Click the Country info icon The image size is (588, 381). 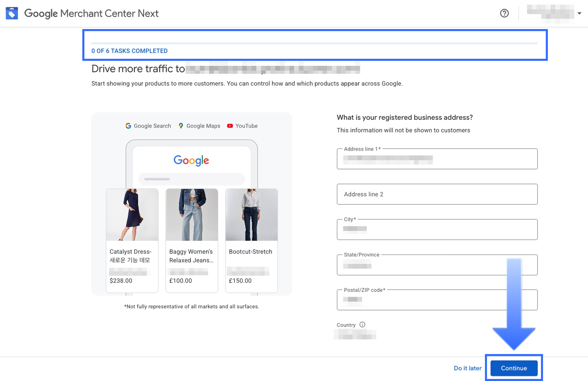tap(362, 325)
